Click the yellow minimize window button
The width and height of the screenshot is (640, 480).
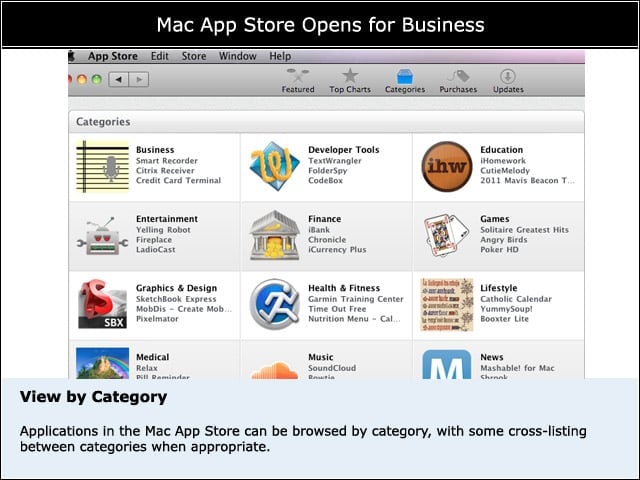point(82,79)
